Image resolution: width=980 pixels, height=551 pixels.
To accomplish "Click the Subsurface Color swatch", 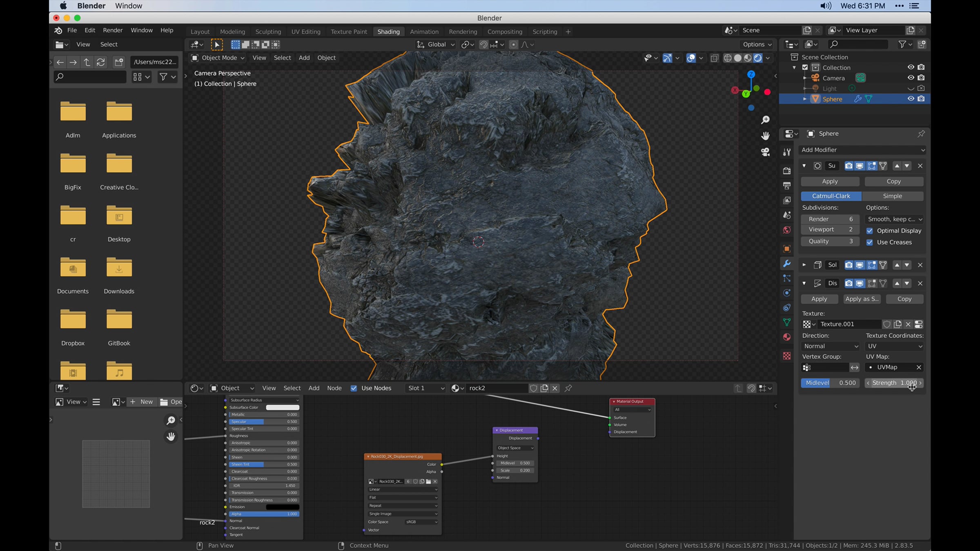I will [x=283, y=407].
